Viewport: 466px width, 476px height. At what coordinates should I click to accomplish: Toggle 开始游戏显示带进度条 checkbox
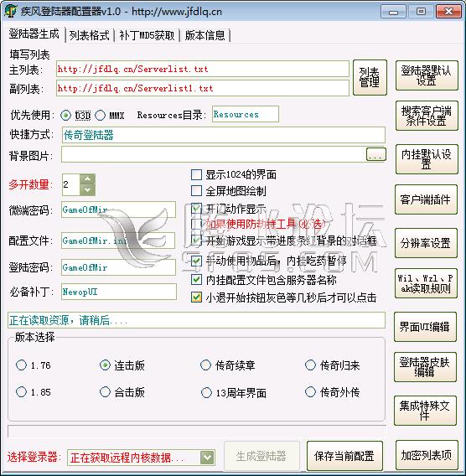click(196, 241)
